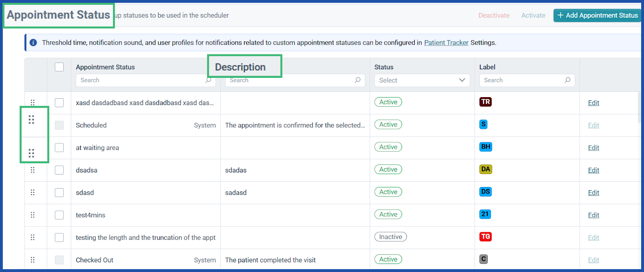
Task: Open the Status Select dropdown
Action: point(421,80)
